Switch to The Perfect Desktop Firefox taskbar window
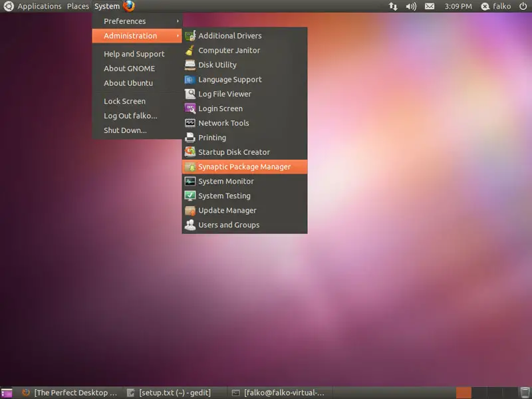Image resolution: width=532 pixels, height=399 pixels. 70,393
